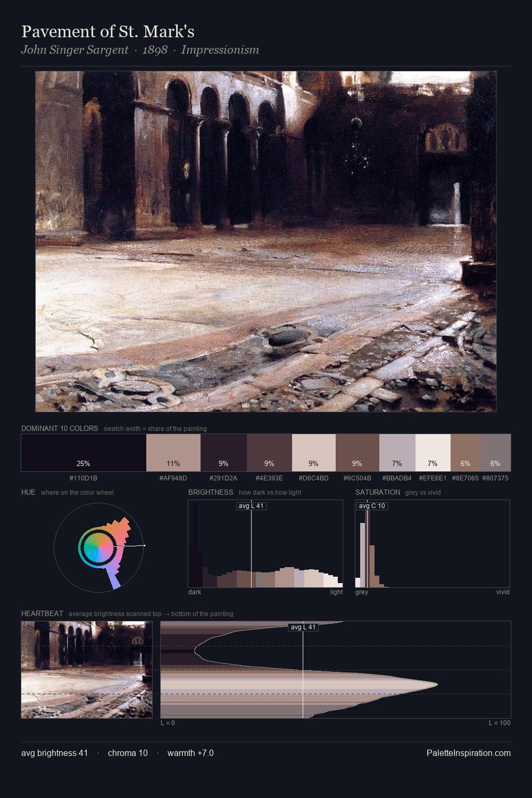Pick the #6C504B swatch

(x=358, y=453)
